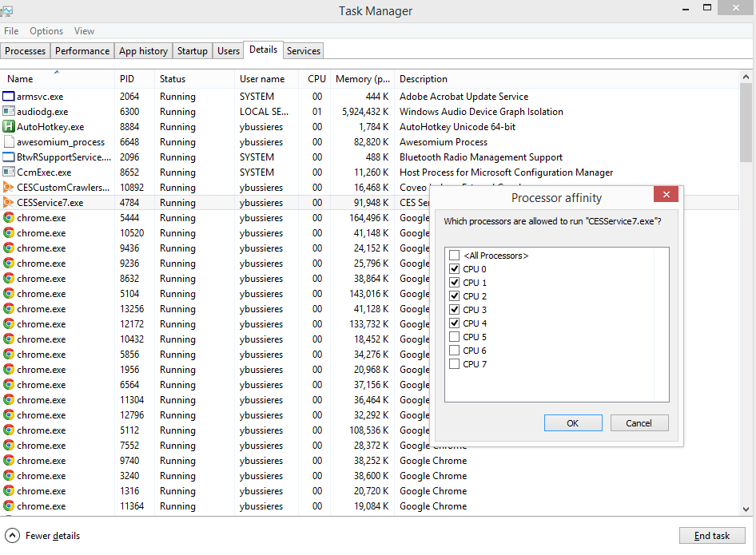756x555 pixels.
Task: Click the process list scrollbar up arrow
Action: coord(746,77)
